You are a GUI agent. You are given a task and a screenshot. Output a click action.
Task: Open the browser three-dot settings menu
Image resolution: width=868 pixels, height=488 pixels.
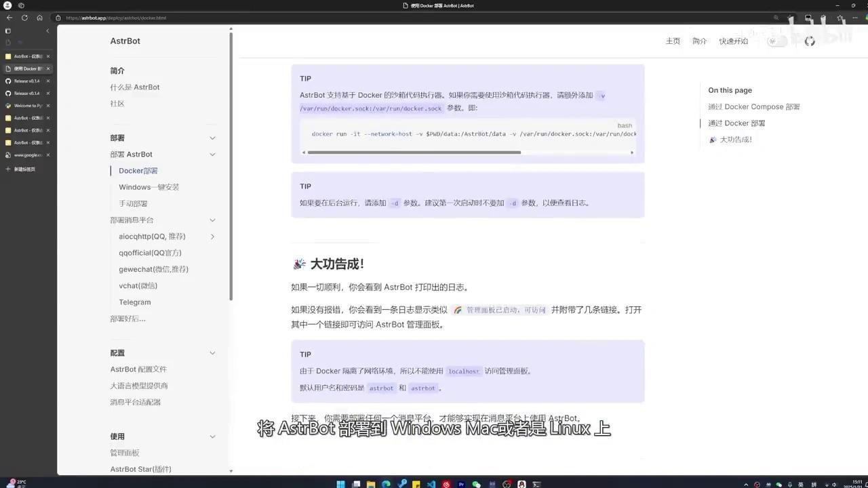(856, 18)
